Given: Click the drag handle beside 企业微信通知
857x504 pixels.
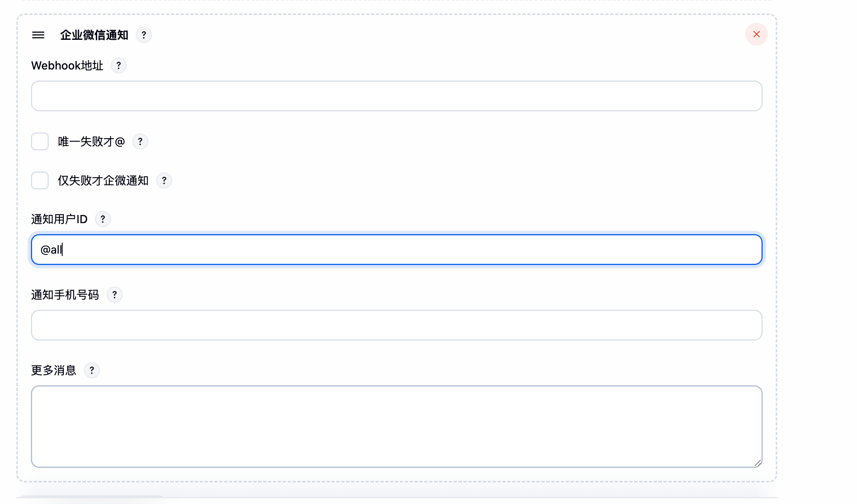Looking at the screenshot, I should (38, 35).
